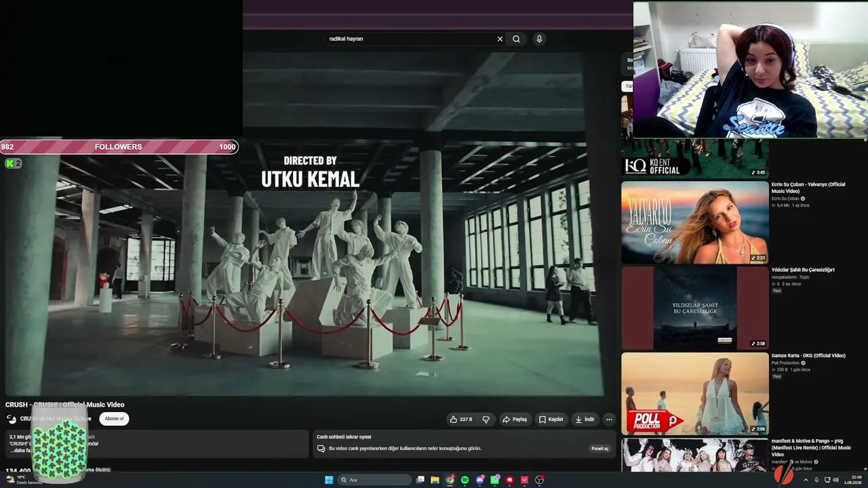868x488 pixels.
Task: Share the video with Paylaş
Action: pos(515,420)
